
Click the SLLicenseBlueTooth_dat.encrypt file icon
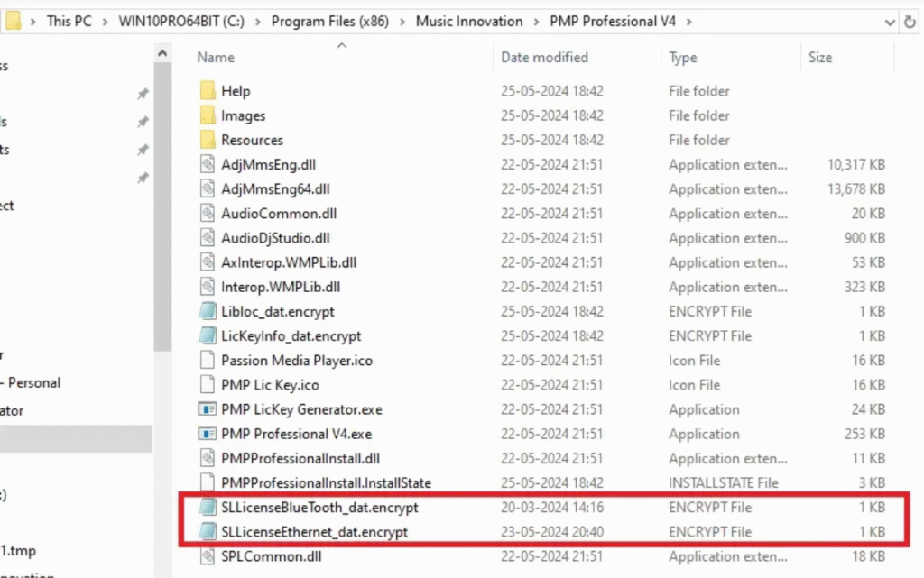coord(208,508)
